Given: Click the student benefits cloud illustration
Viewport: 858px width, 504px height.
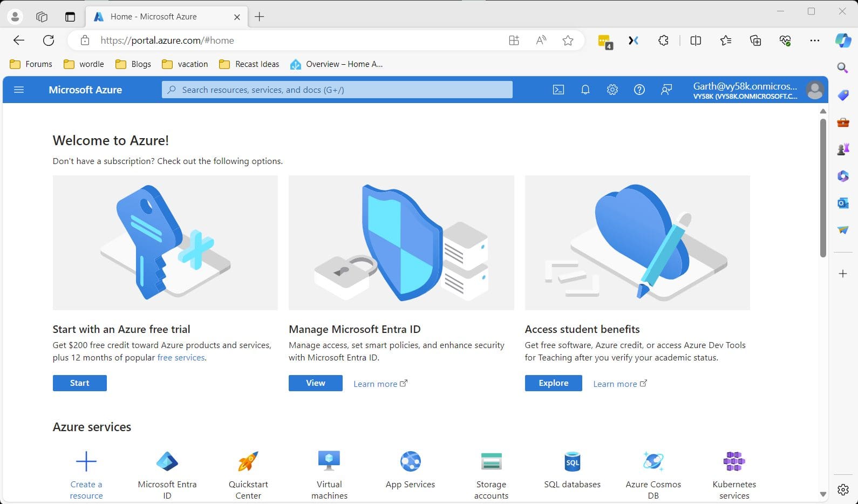Looking at the screenshot, I should coord(637,242).
